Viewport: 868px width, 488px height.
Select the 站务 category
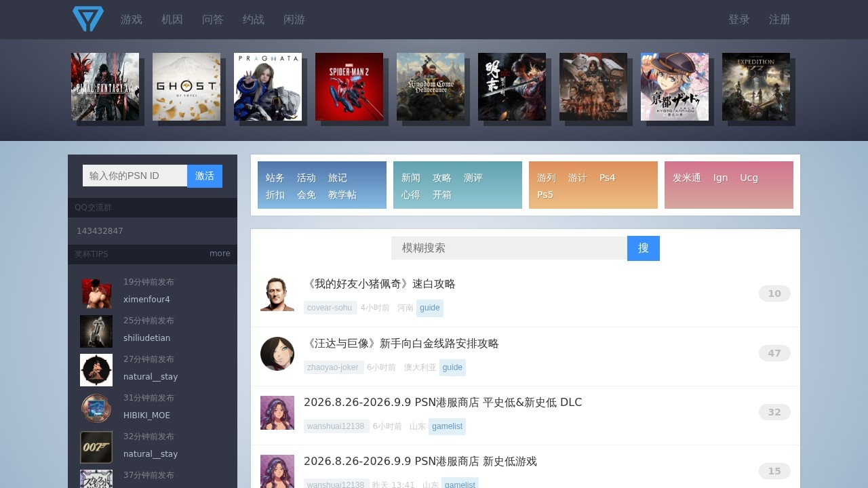(x=275, y=178)
